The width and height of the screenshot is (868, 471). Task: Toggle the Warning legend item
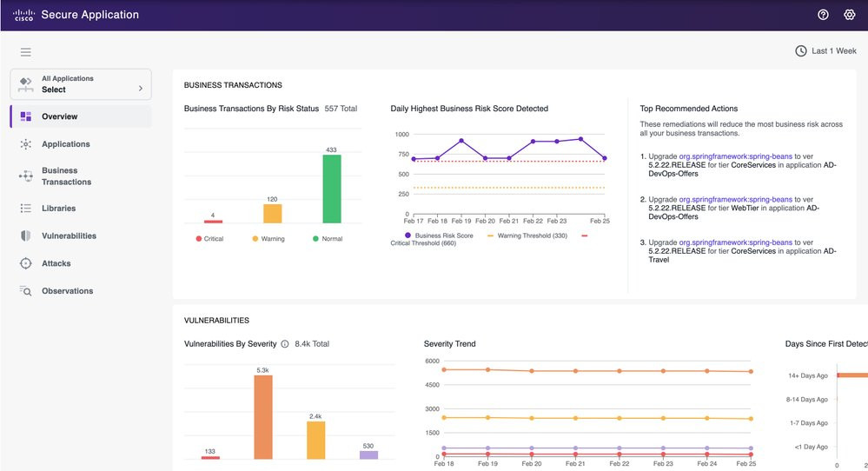point(268,239)
